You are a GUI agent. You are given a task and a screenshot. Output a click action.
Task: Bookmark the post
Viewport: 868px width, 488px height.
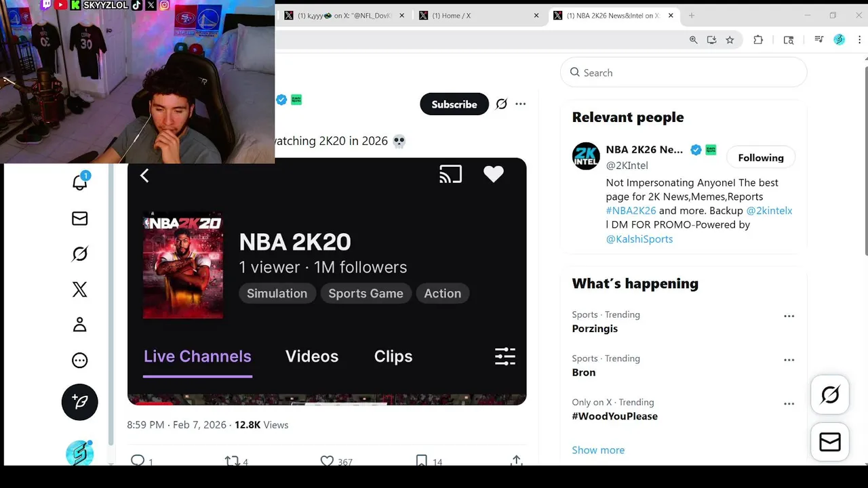pyautogui.click(x=422, y=461)
